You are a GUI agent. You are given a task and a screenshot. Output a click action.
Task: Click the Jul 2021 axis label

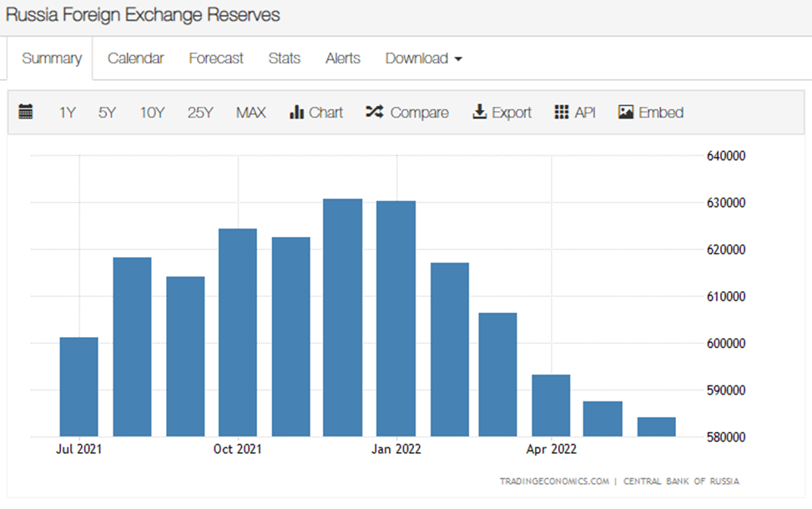click(x=78, y=449)
